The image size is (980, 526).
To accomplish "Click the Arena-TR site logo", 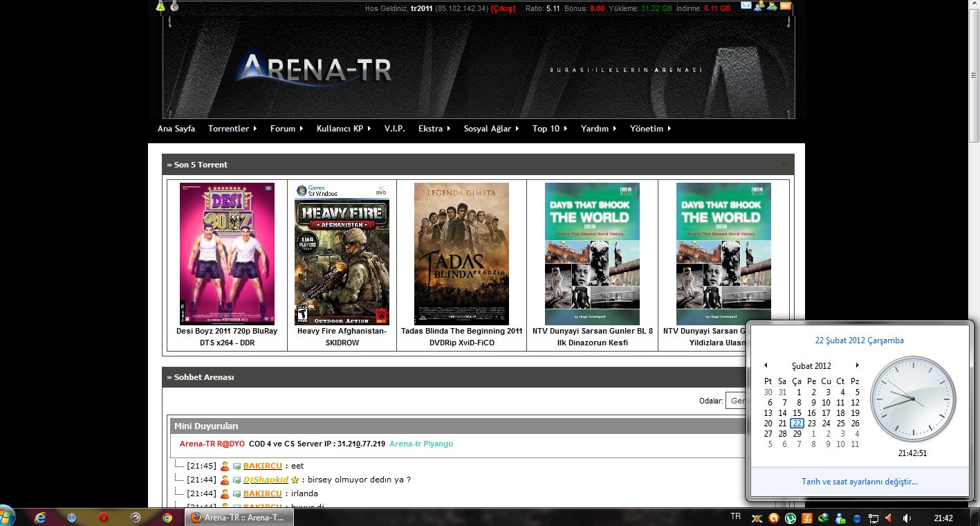I will (x=315, y=69).
